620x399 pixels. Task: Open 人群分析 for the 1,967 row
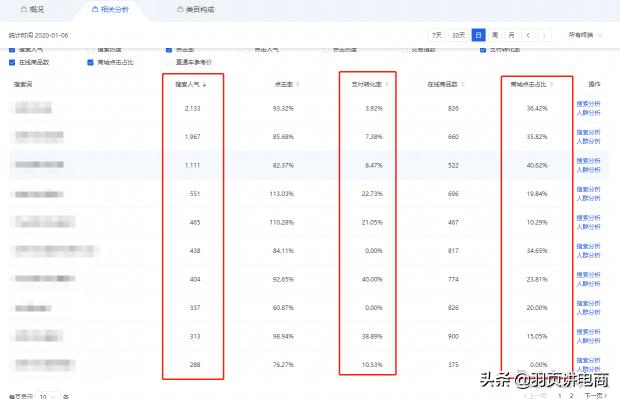(x=588, y=141)
